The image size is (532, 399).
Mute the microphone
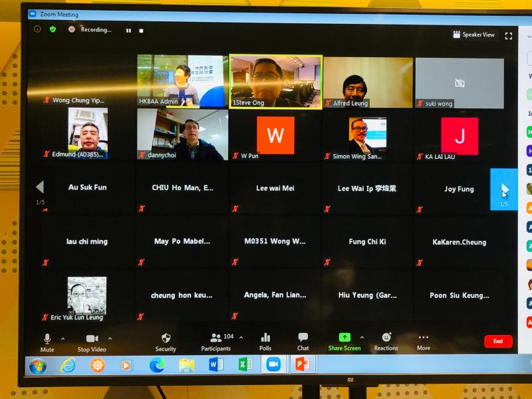point(47,341)
